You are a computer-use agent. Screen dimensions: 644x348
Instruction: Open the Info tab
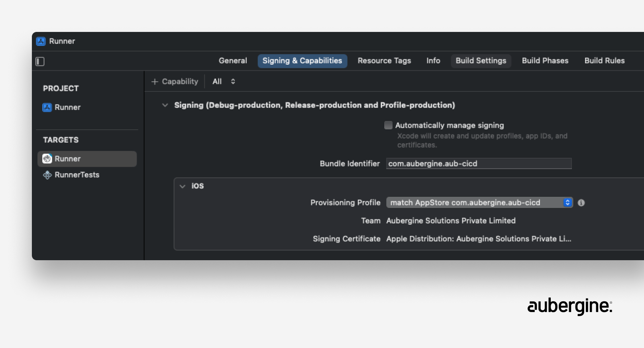433,61
